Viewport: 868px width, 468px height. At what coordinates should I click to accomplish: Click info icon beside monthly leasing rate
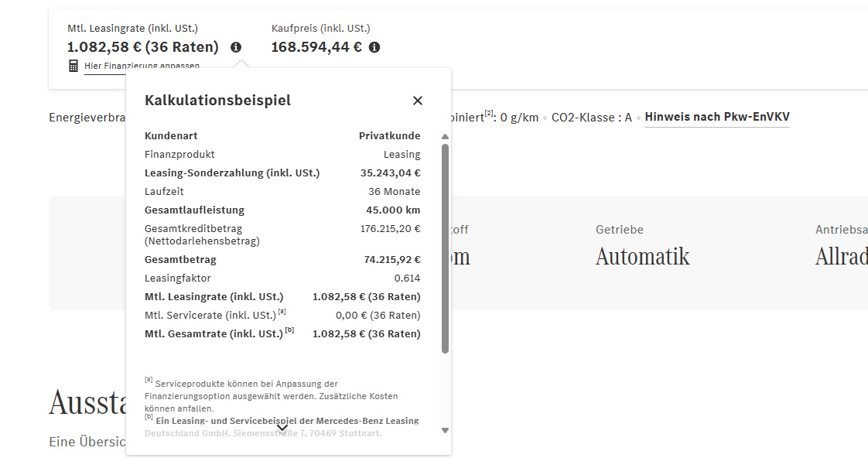point(236,47)
